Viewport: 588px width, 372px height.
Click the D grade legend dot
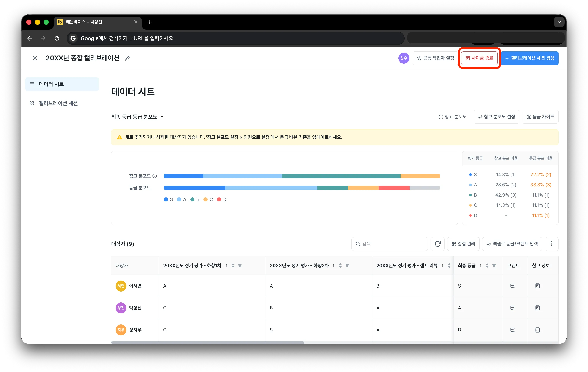[x=219, y=199]
